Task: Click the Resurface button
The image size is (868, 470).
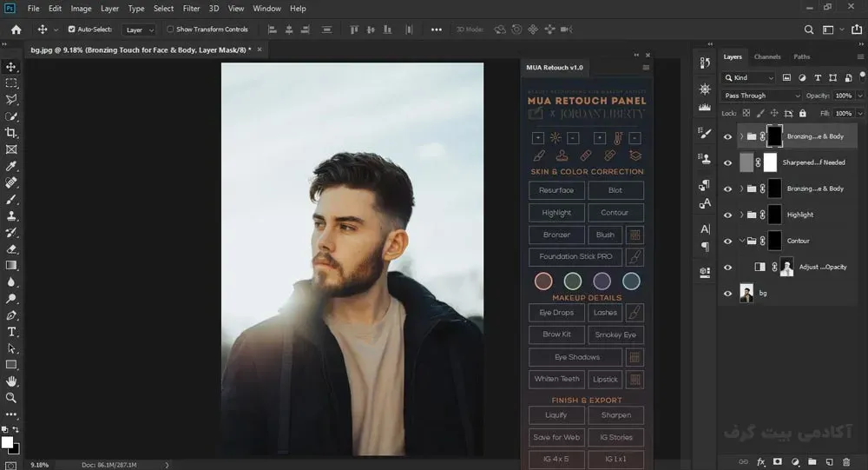Action: pos(556,190)
